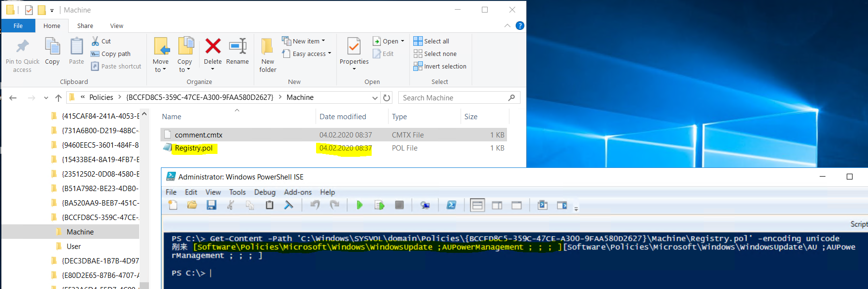This screenshot has height=289, width=868.
Task: Stop operation with gray square icon
Action: 399,205
